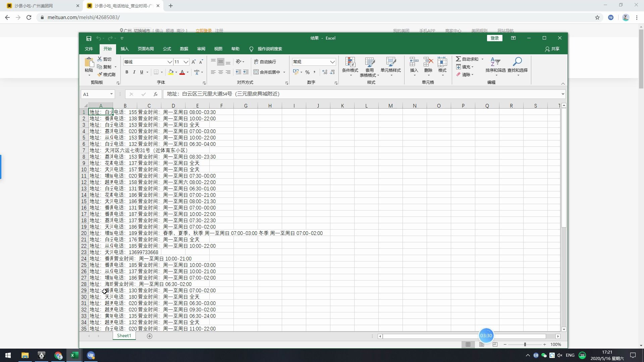Image resolution: width=644 pixels, height=362 pixels.
Task: Click the font color red swatch
Action: 182,72
